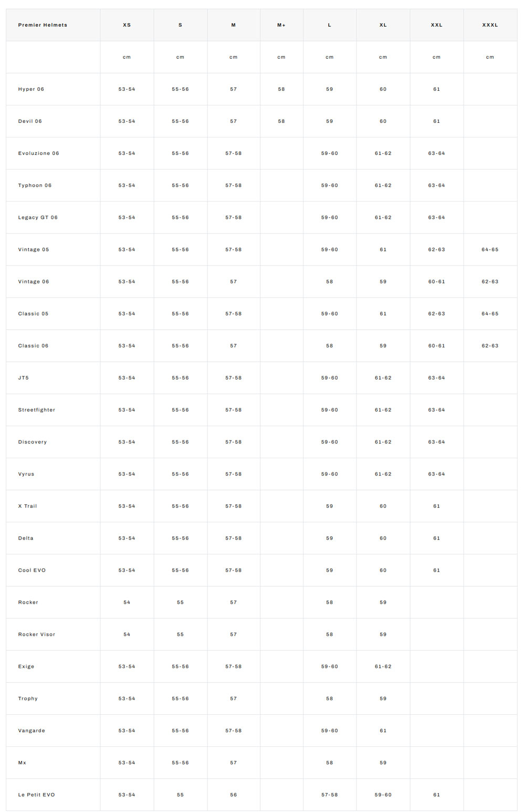Click Vintage 05 XXXL value 64-65

point(490,250)
